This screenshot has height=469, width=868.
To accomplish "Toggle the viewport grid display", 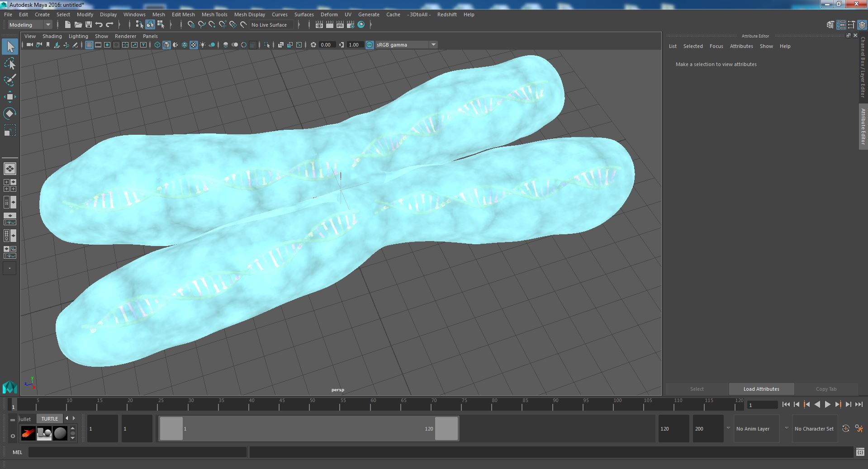I will click(x=89, y=45).
